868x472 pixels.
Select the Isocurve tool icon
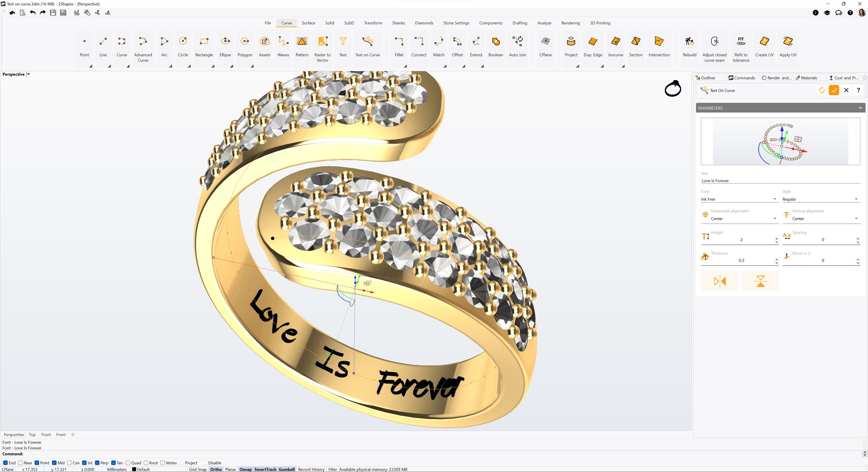(x=615, y=41)
